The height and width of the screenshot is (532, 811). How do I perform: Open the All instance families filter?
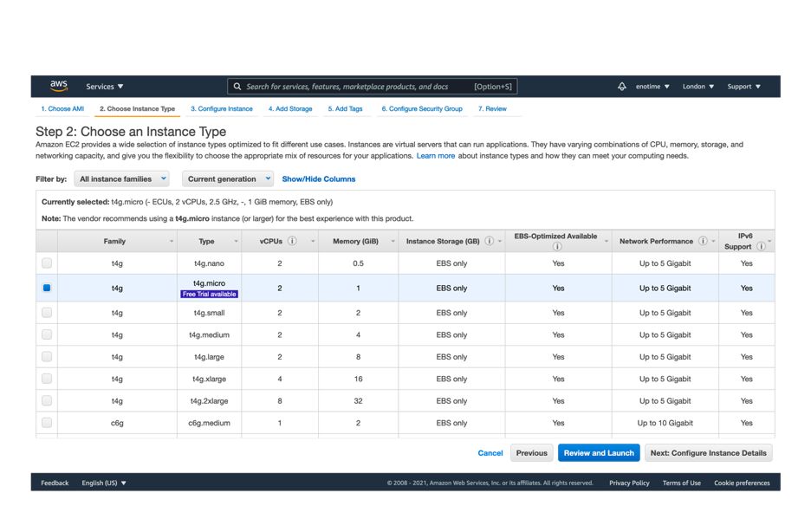coord(121,178)
